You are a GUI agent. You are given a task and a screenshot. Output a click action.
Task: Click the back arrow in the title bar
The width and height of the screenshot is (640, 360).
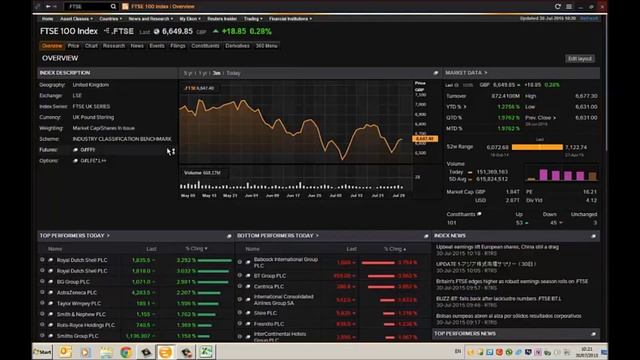48,7
